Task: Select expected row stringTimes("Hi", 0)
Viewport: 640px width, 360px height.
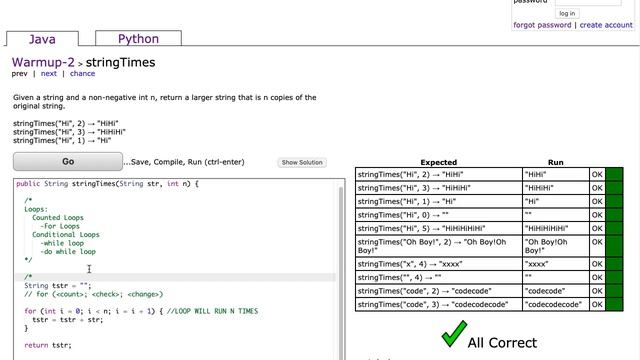Action: point(439,215)
